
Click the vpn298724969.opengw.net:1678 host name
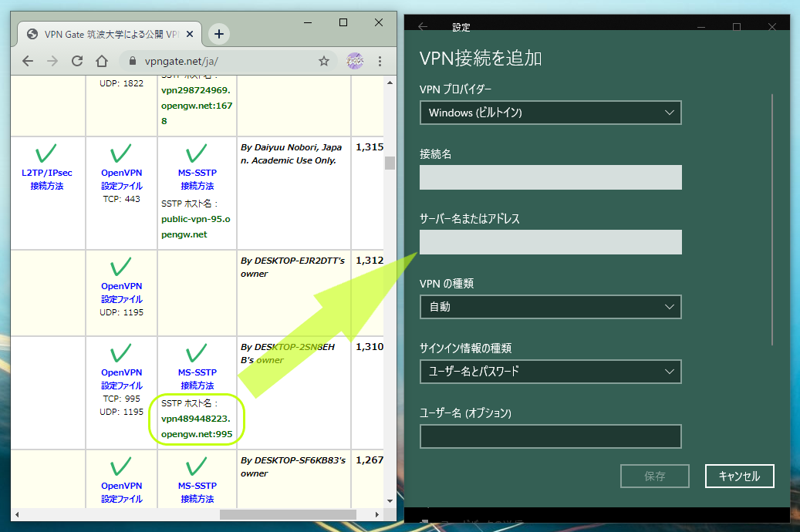(x=197, y=106)
